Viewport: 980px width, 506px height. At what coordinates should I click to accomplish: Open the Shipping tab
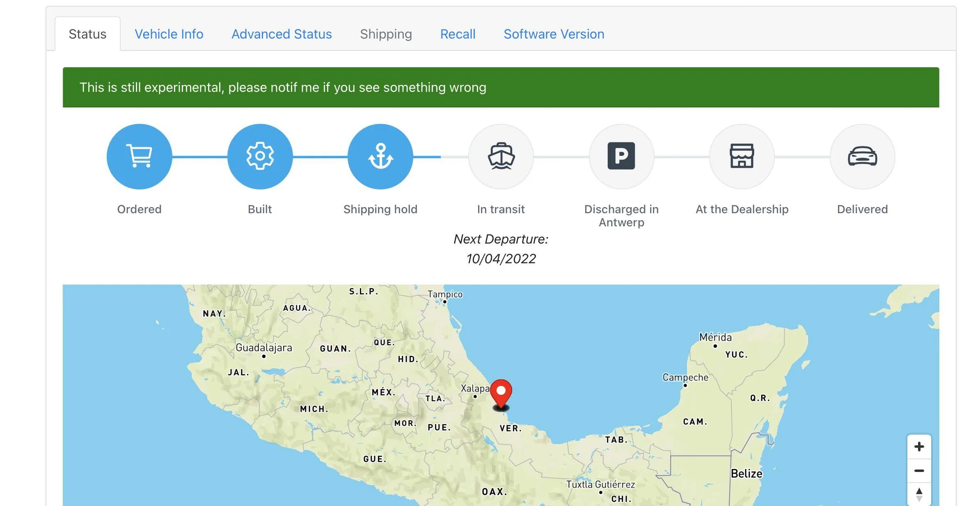click(386, 34)
